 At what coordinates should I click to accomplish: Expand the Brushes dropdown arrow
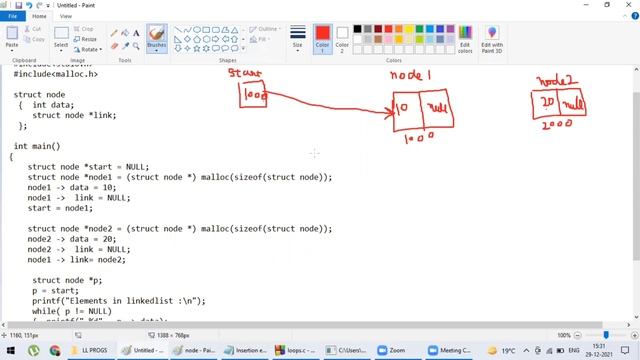pos(157,50)
